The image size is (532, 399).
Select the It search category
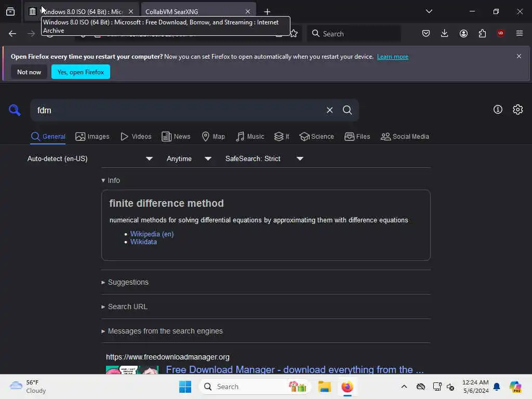click(x=282, y=137)
